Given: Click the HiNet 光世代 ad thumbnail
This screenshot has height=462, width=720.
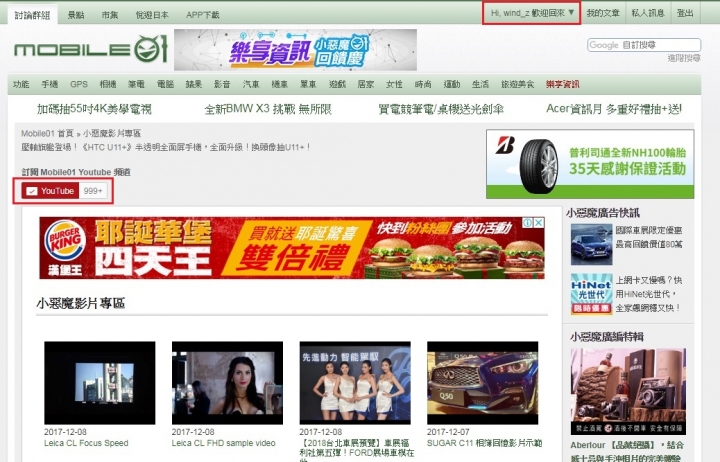Looking at the screenshot, I should [x=591, y=294].
